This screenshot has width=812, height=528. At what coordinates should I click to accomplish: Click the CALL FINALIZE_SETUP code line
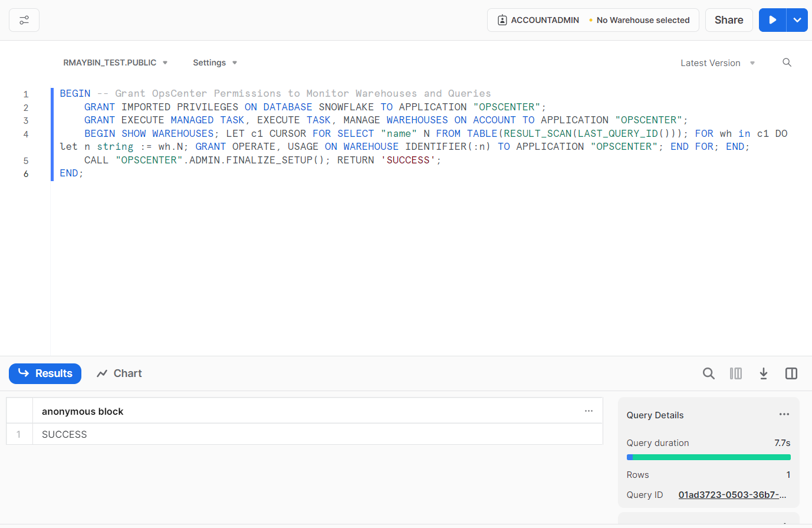262,160
